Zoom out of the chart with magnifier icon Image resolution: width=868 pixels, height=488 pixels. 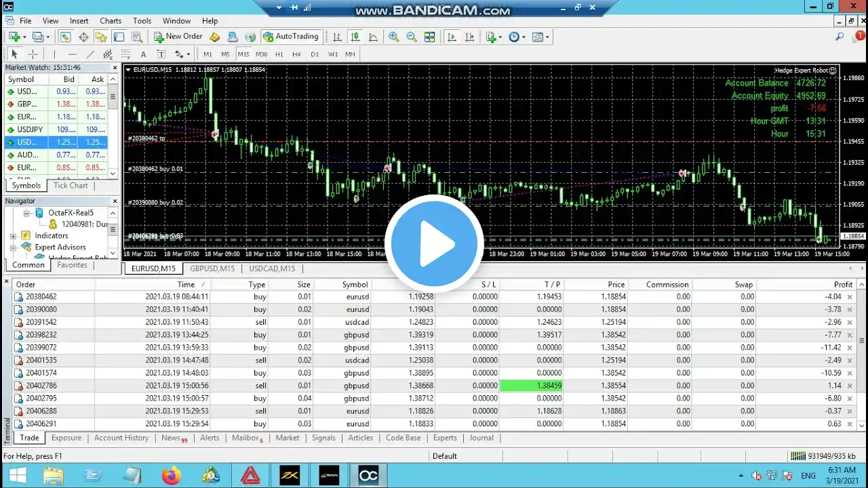(412, 37)
